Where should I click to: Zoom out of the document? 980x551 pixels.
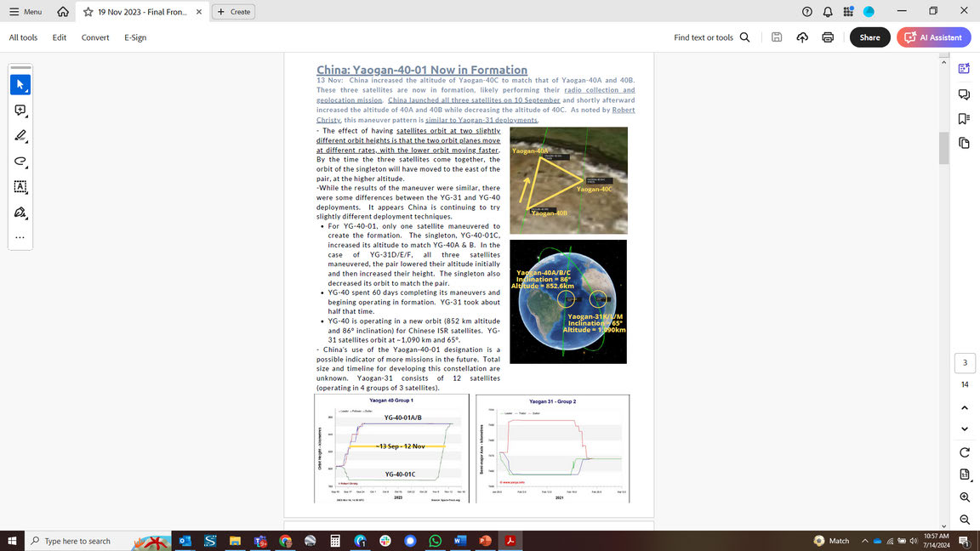pos(965,520)
